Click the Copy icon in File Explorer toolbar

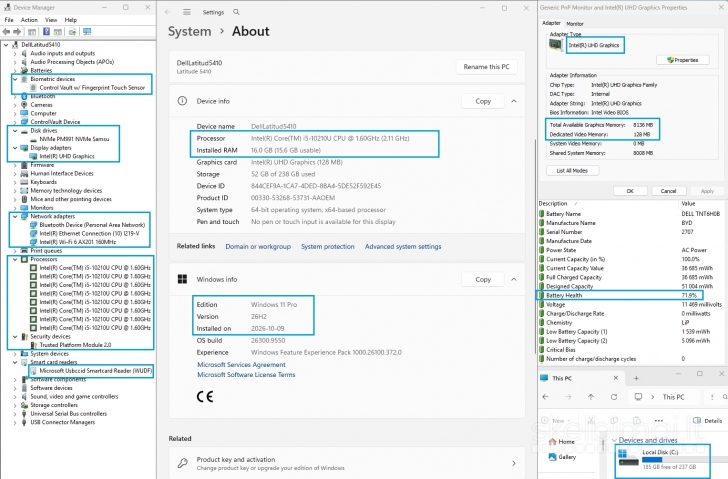(614, 421)
